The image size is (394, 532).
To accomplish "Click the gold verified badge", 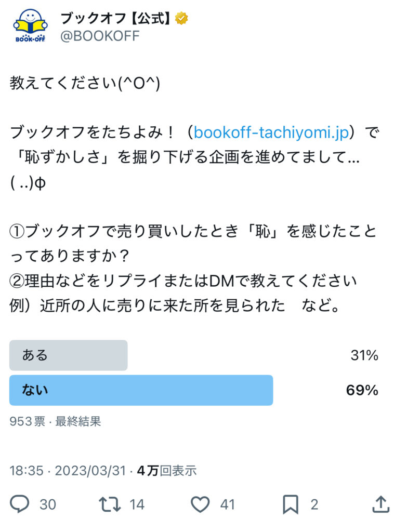I will coord(181,18).
